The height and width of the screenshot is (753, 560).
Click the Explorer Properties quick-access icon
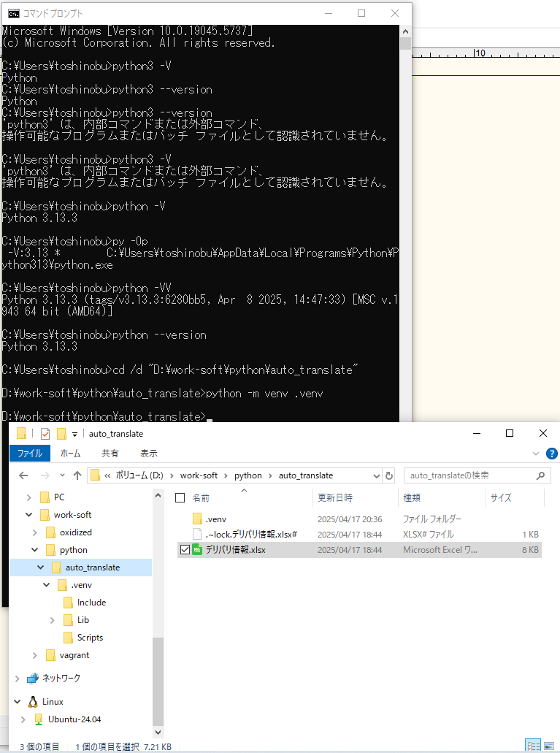click(45, 434)
